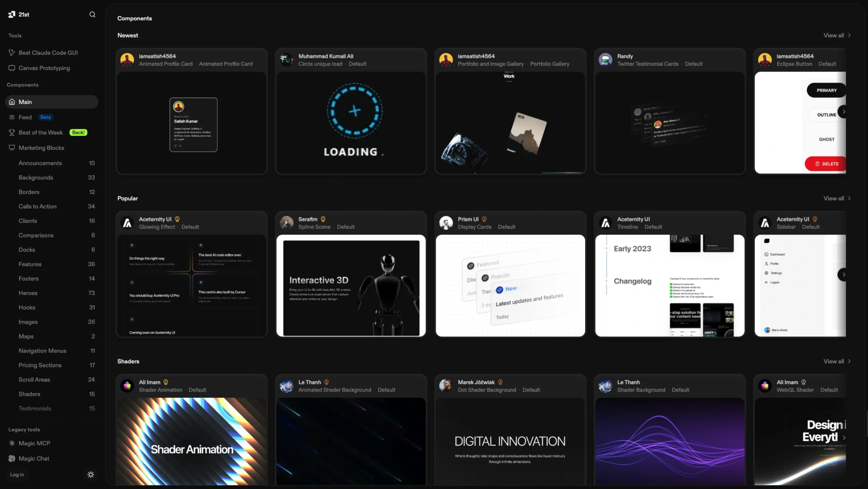Click the search magnifier icon in sidebar

(92, 14)
